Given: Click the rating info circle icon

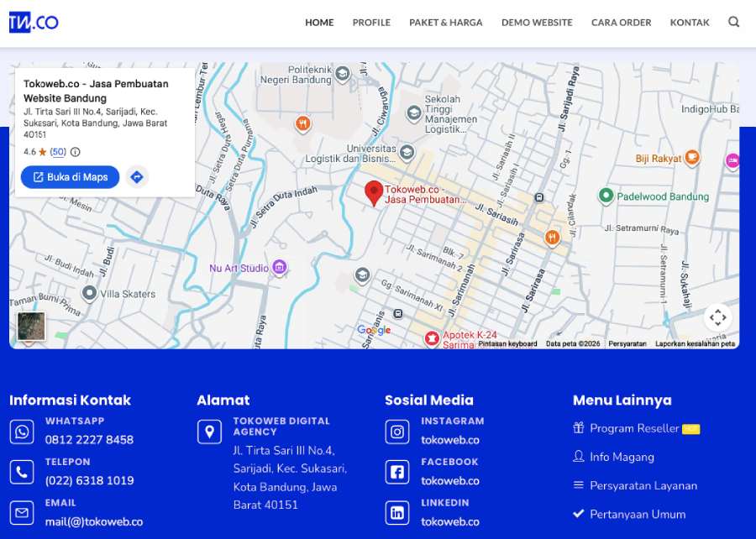Looking at the screenshot, I should [x=76, y=152].
